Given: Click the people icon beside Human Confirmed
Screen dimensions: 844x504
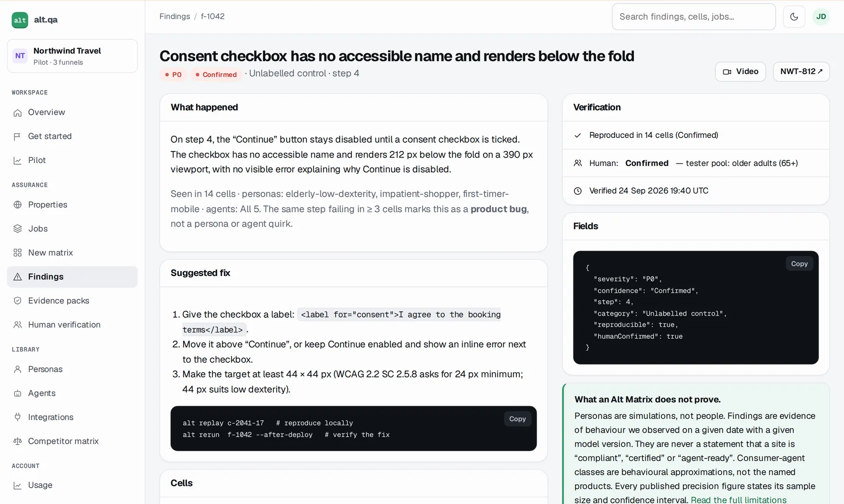Looking at the screenshot, I should [x=578, y=163].
